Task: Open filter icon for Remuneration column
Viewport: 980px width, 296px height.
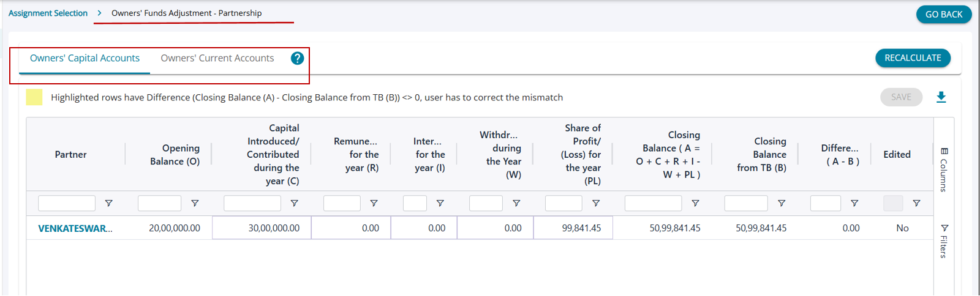Action: [x=374, y=203]
